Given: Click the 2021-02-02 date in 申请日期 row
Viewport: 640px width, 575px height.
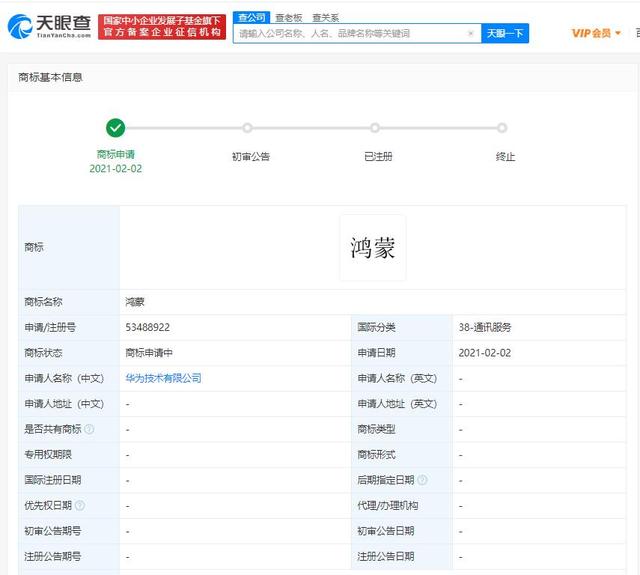Looking at the screenshot, I should (x=484, y=353).
